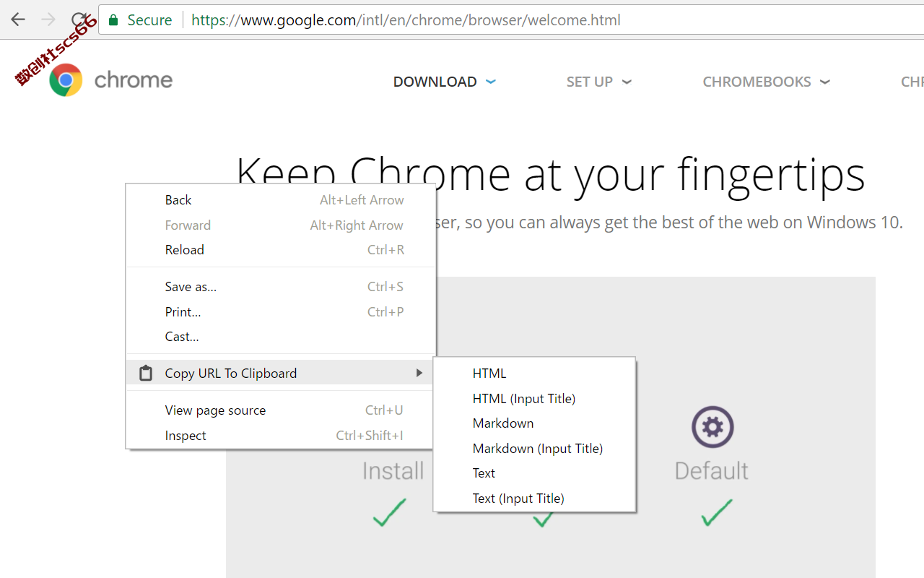
Task: Choose Reload from the context menu
Action: point(281,250)
